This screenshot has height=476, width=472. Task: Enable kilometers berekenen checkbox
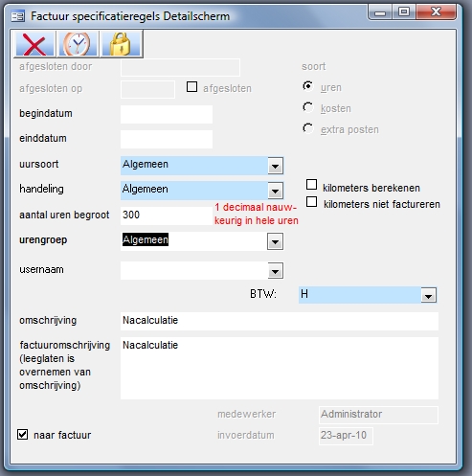[x=311, y=185]
